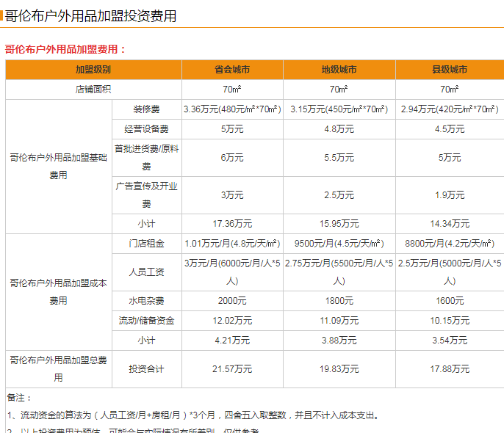Select note 1 about 流动资金的算法
This screenshot has height=433, width=504.
pyautogui.click(x=192, y=415)
